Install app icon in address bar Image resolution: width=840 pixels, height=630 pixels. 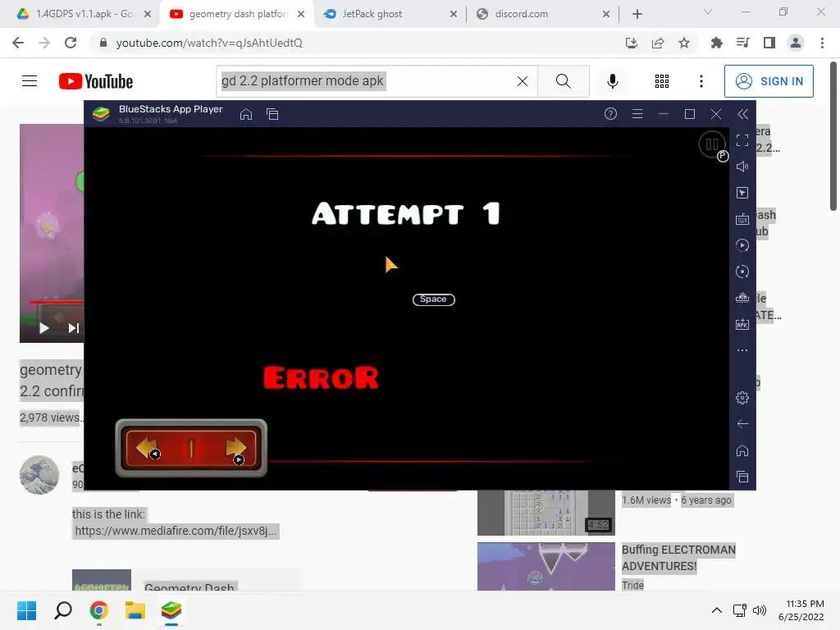pyautogui.click(x=631, y=43)
